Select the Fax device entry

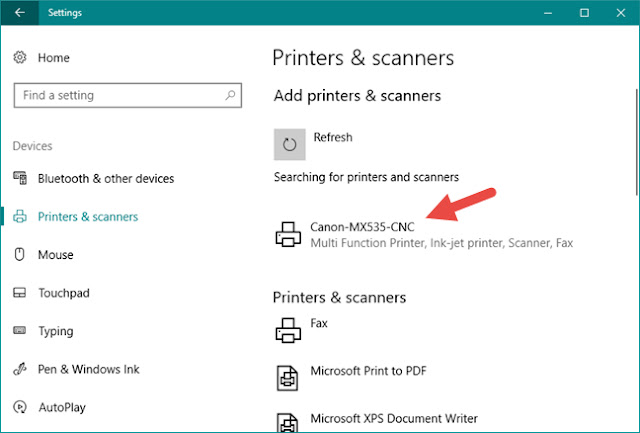coord(319,323)
